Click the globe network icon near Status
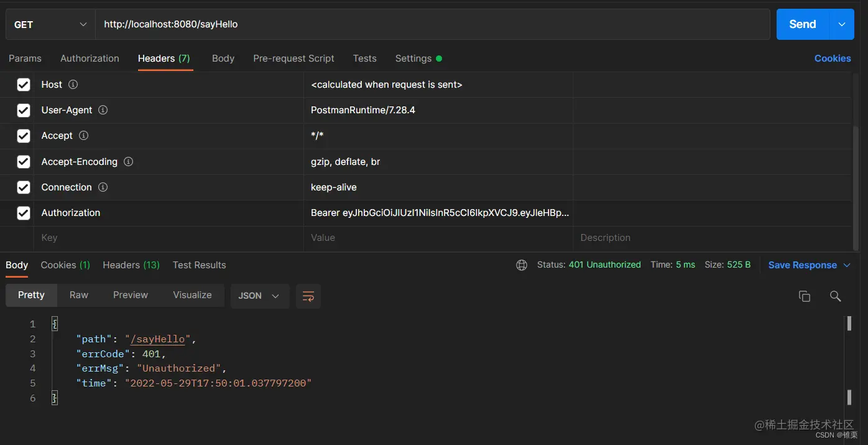The image size is (868, 445). 522,265
